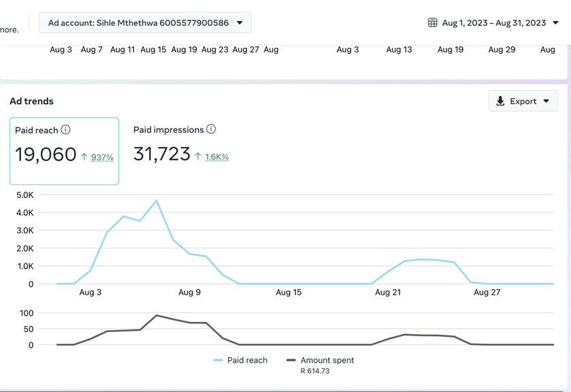
Task: Click the Paid reach info icon
Action: tap(66, 130)
